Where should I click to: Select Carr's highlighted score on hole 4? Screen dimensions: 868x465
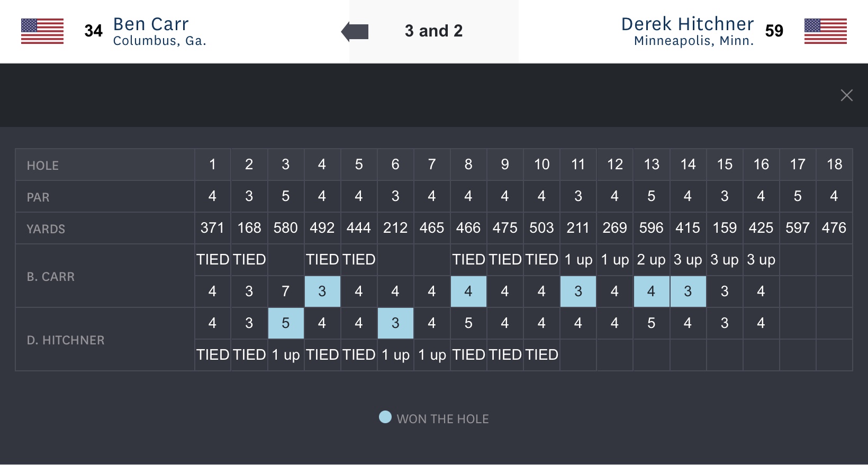[322, 291]
